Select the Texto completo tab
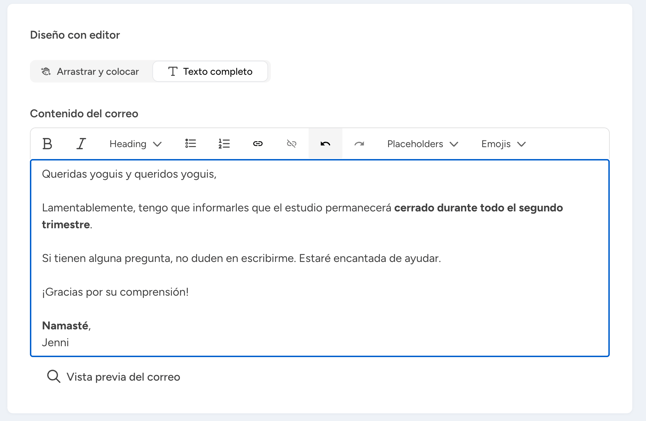The height and width of the screenshot is (421, 646). pyautogui.click(x=210, y=72)
